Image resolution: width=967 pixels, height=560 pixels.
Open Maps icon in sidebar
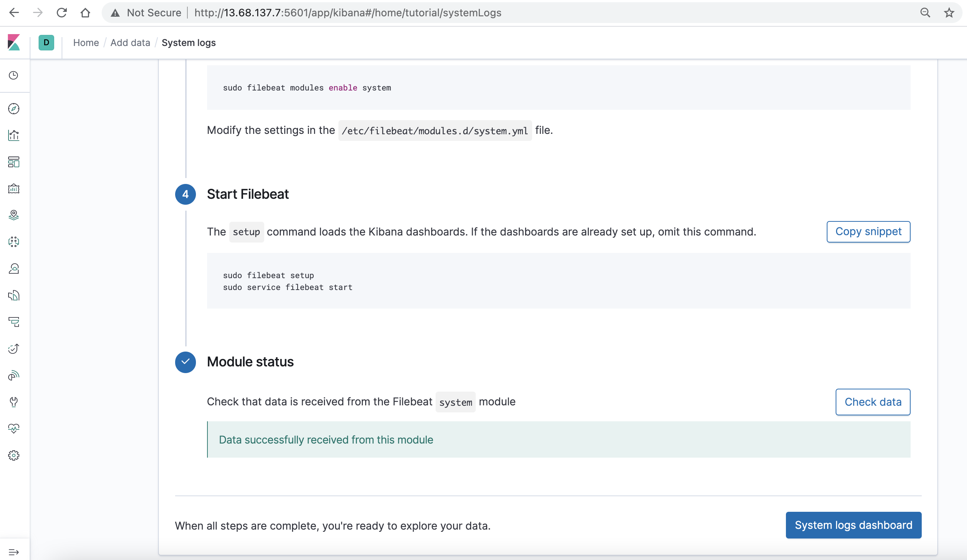[x=14, y=215]
